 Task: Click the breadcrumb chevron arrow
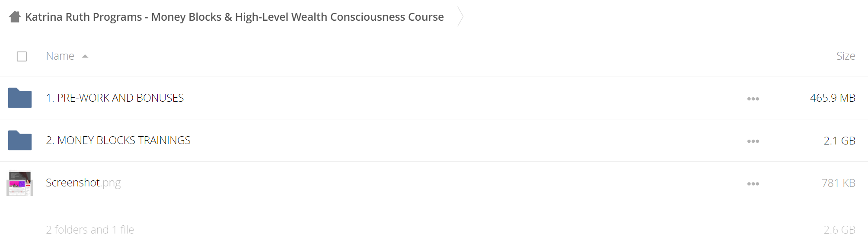point(460,16)
